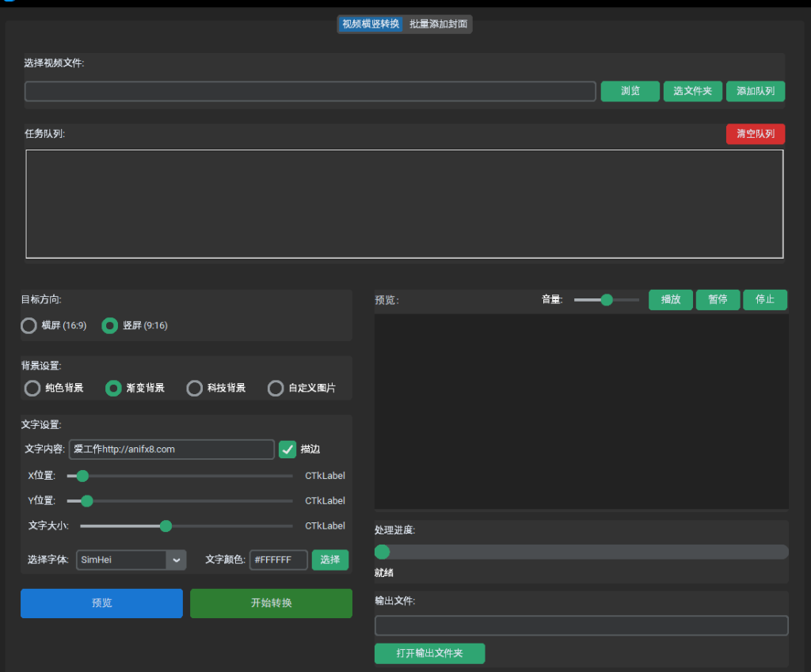Pause the preview with 暂停 button
The image size is (811, 672).
coord(718,300)
